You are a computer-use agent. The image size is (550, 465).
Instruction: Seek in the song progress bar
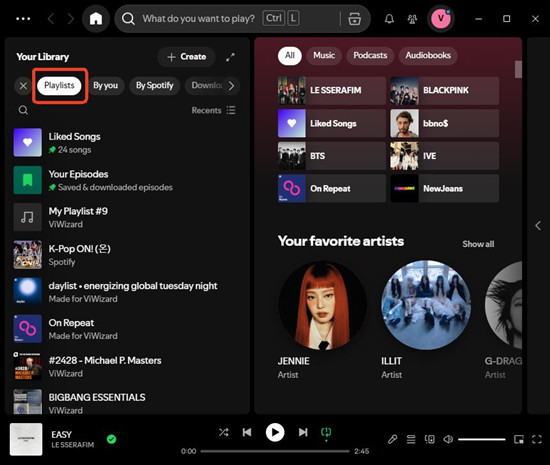pos(275,451)
